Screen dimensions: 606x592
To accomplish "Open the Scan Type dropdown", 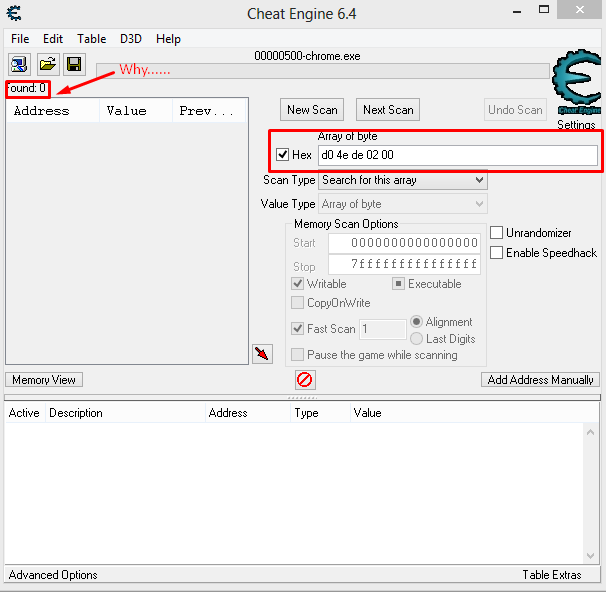I will coord(403,180).
